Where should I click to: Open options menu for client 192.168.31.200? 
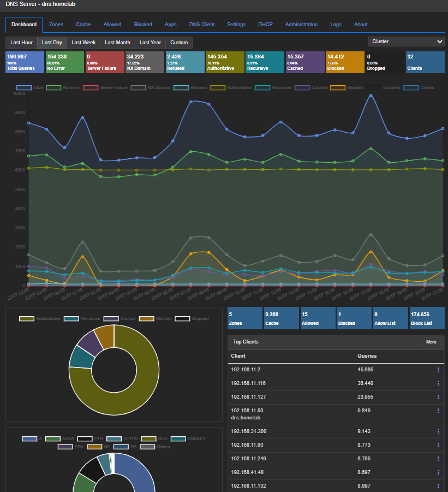[x=438, y=431]
